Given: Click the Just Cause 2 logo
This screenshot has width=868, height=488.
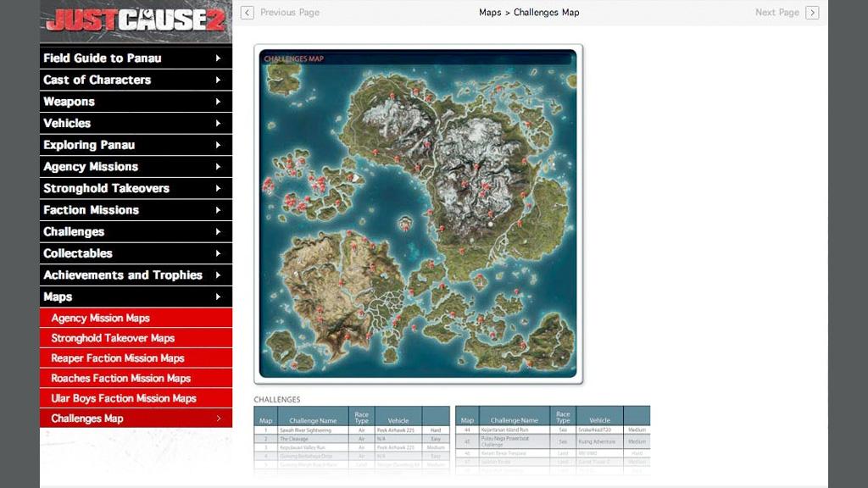Looking at the screenshot, I should coord(136,20).
